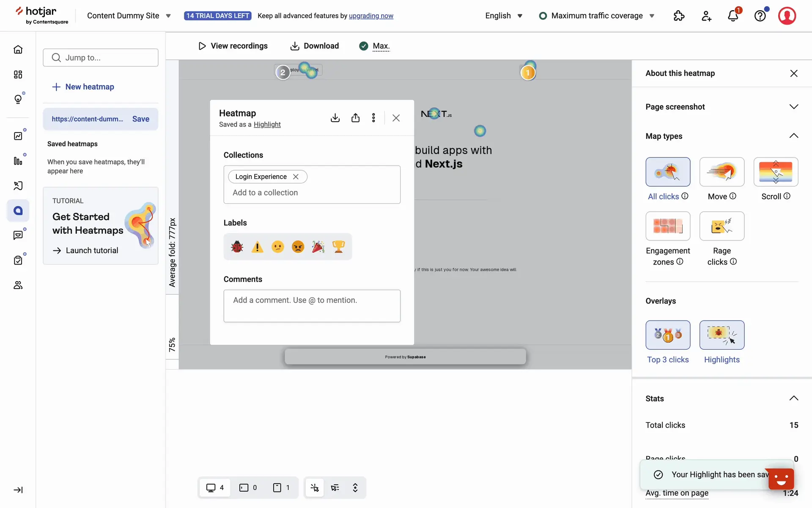Viewport: 812px width, 508px height.
Task: Select the trophy label emoji
Action: pos(338,246)
